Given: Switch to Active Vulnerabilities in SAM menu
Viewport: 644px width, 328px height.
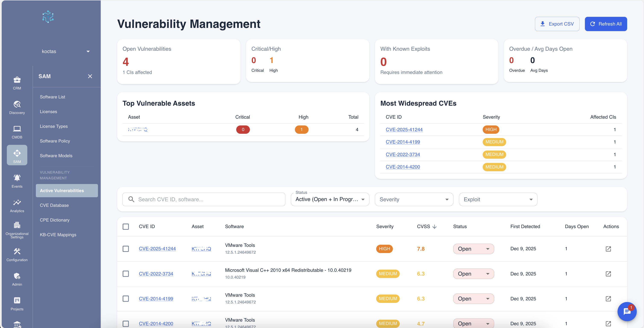Looking at the screenshot, I should [62, 190].
